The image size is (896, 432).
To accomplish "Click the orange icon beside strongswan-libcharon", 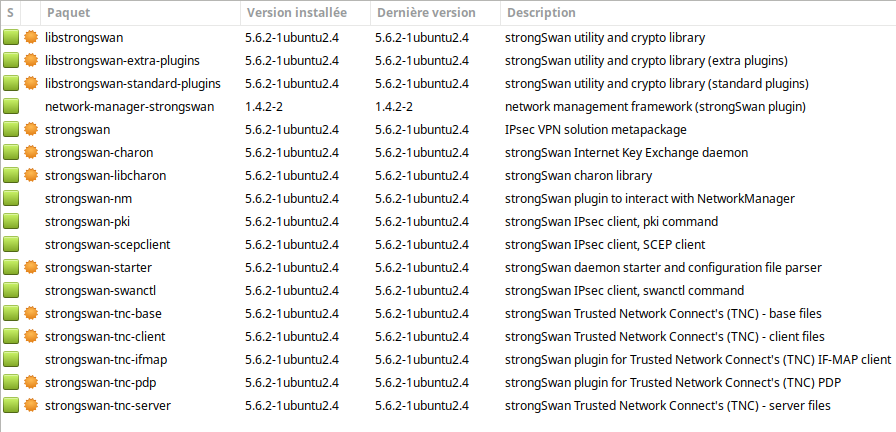I will pos(31,175).
